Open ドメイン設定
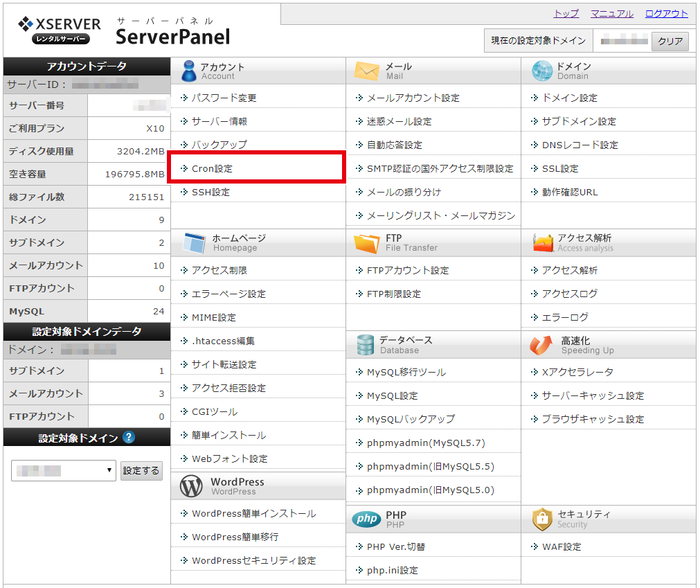This screenshot has width=700, height=588. pyautogui.click(x=570, y=98)
